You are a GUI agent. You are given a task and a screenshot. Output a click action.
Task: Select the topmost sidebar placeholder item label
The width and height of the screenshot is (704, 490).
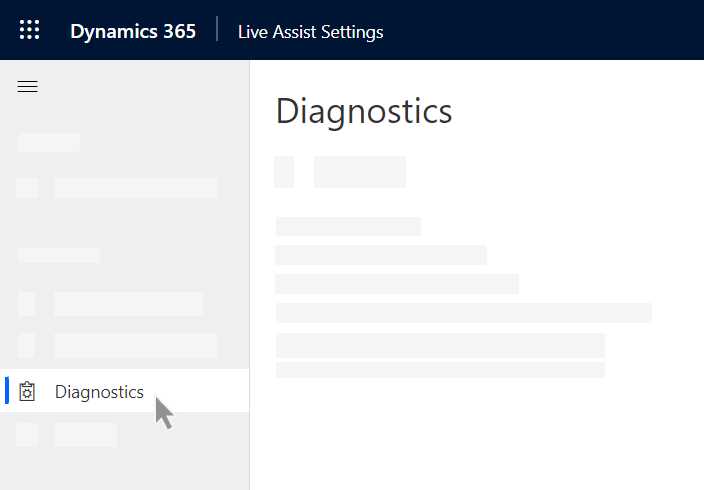(136, 188)
